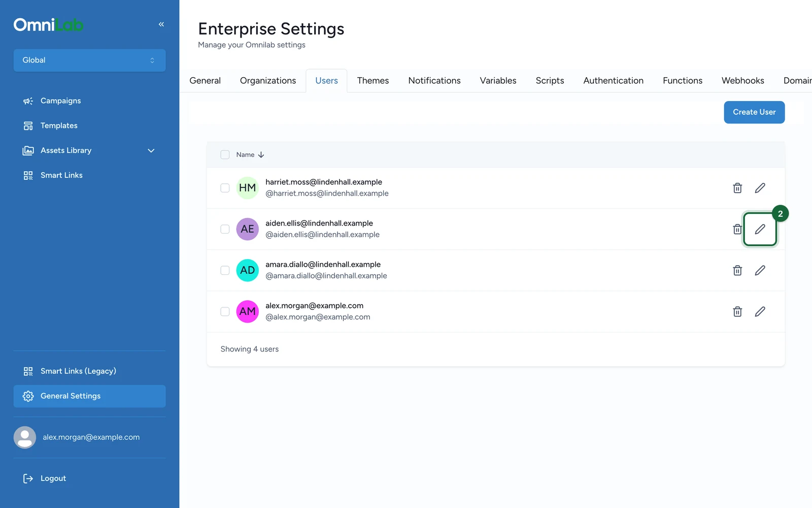Click the OmniLab logo

point(48,25)
